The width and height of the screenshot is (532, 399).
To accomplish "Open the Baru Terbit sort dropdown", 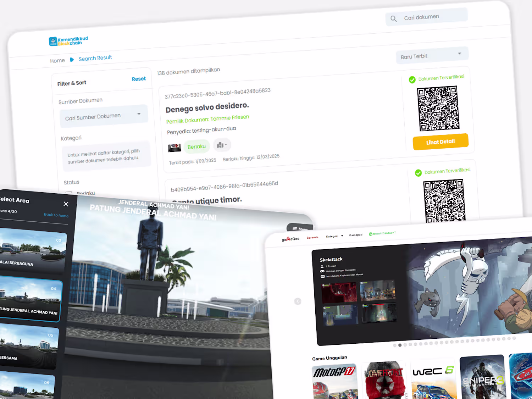I will (432, 55).
